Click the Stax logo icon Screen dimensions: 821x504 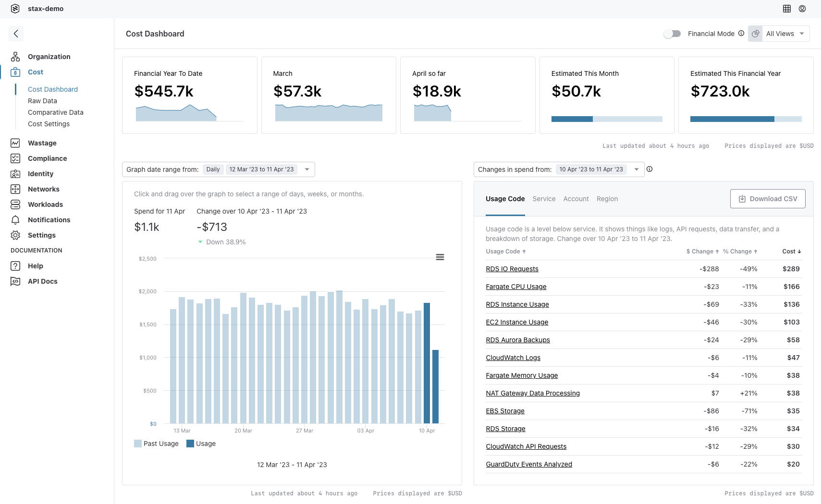tap(15, 9)
